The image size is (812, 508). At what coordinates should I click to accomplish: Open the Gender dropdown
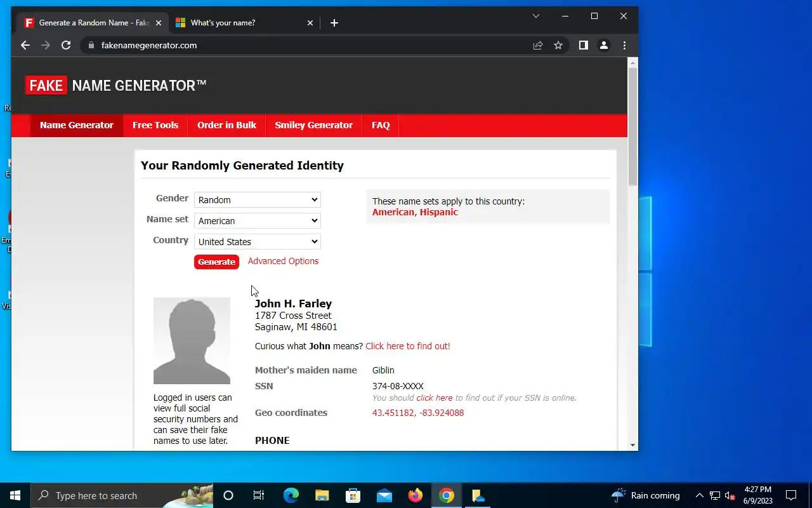pos(257,199)
